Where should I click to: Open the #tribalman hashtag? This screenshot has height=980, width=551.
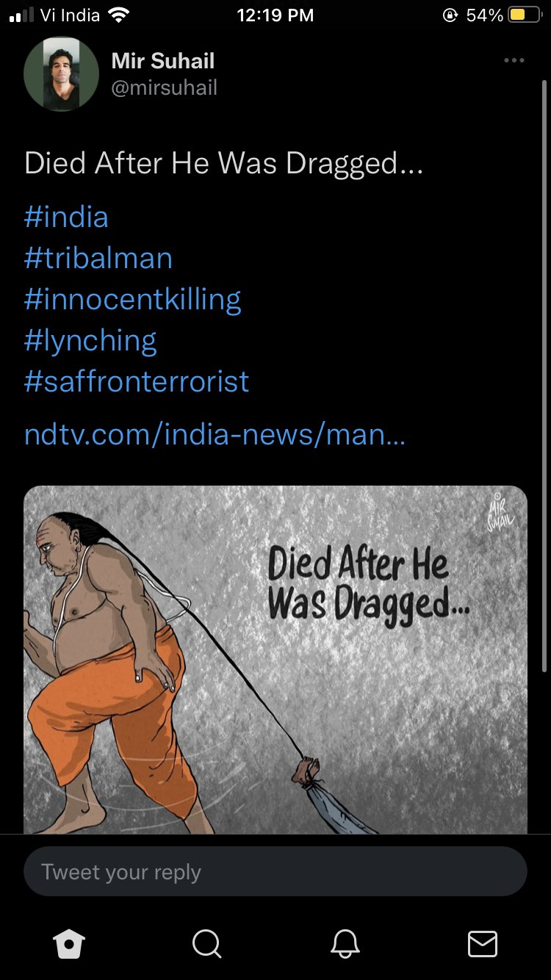click(98, 259)
